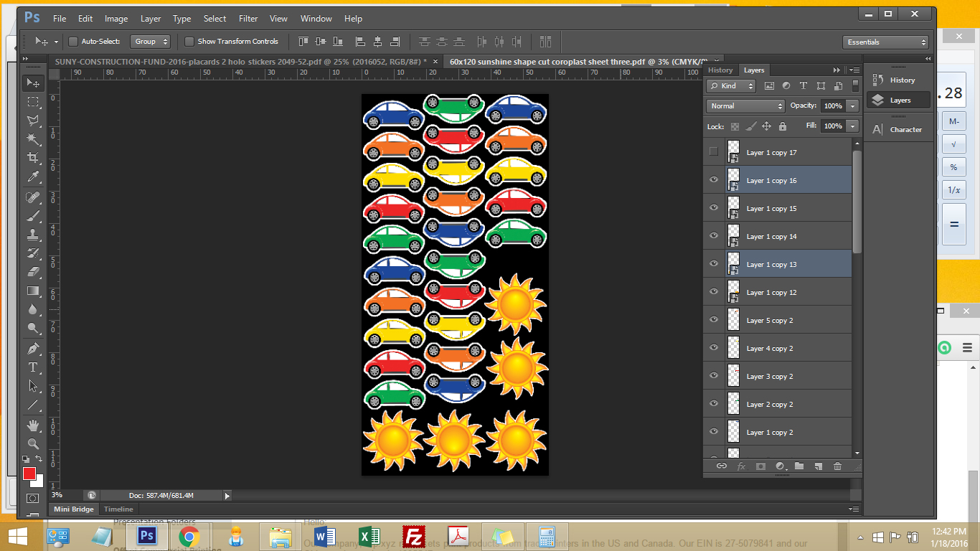Activate the Zoom tool
The height and width of the screenshot is (551, 980).
point(33,444)
